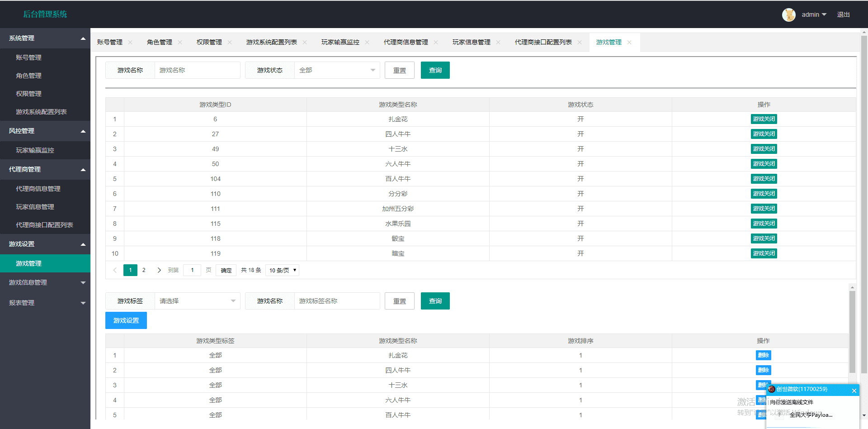868x429 pixels.
Task: Close the 代理商接口配置列表 tab
Action: pos(580,43)
